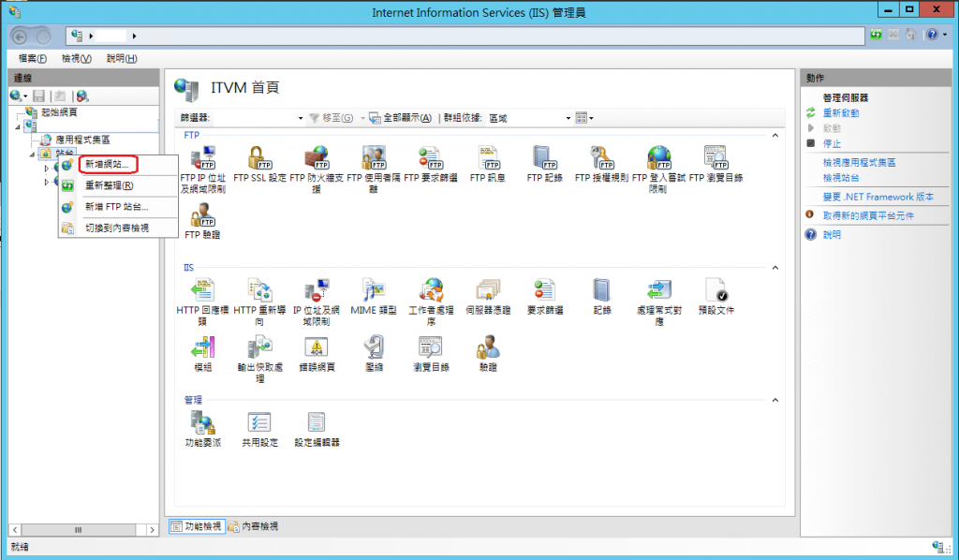Open 預設文件 feature
This screenshot has width=959, height=560.
coord(716,297)
